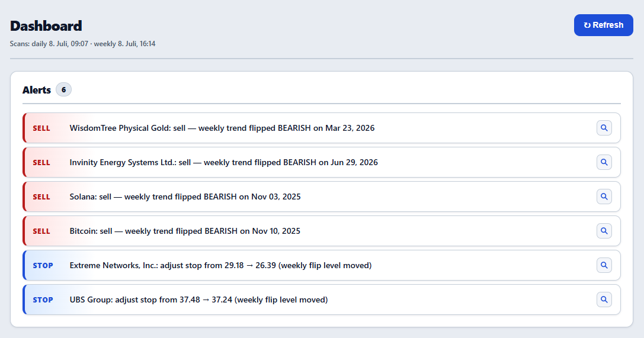The width and height of the screenshot is (644, 338).
Task: Click the STOP tag on Extreme Networks row
Action: 43,266
